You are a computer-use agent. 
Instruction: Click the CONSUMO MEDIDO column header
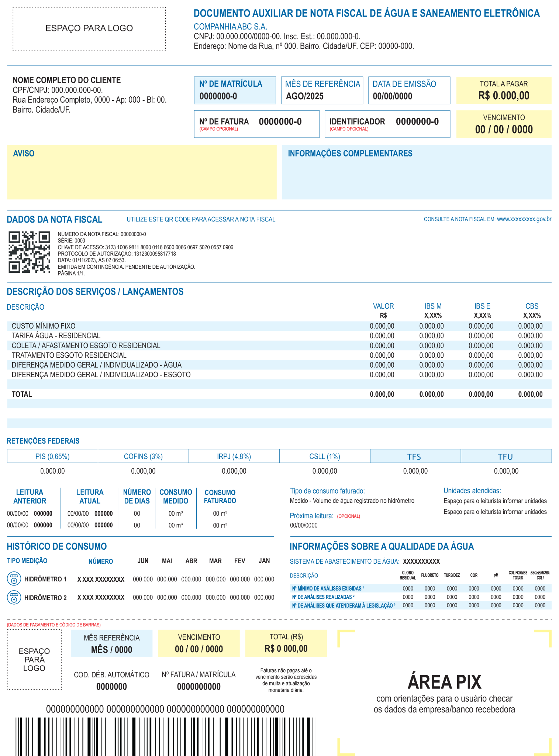(176, 496)
